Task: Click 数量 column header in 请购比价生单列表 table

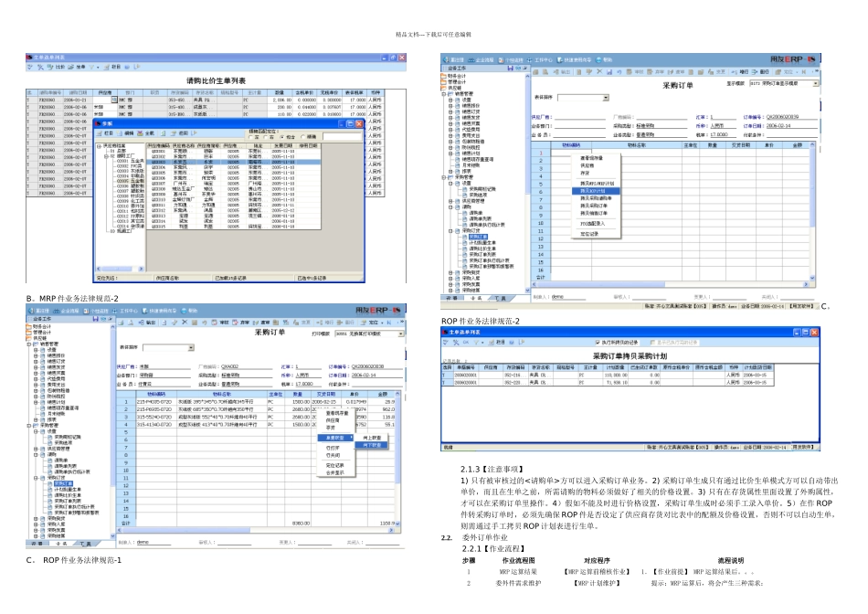Action: 280,92
